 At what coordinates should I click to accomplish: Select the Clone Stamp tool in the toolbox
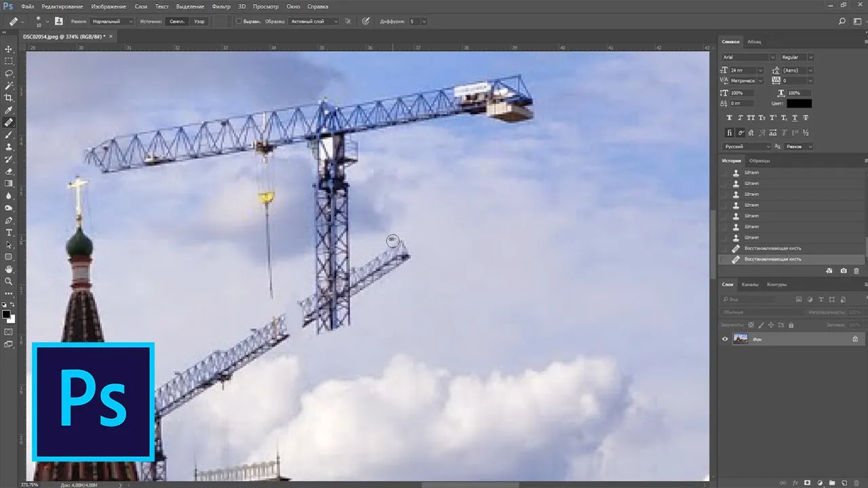tap(9, 147)
